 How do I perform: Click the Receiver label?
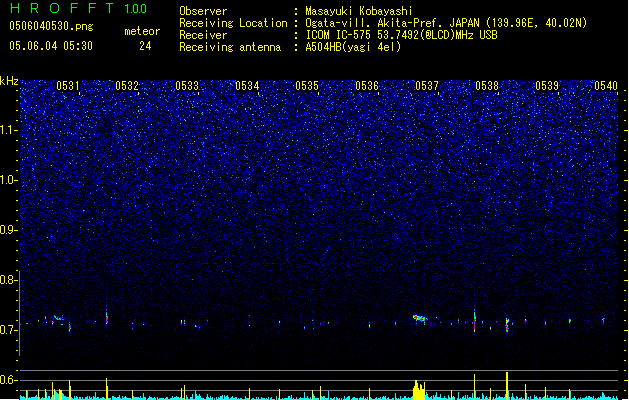(x=203, y=35)
